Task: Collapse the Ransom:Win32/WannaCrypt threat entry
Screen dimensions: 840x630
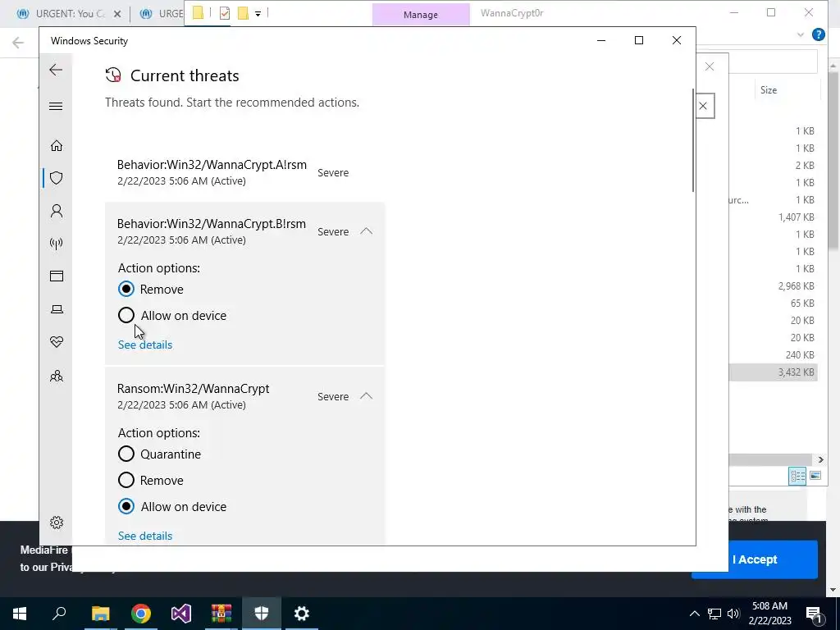Action: coord(367,396)
